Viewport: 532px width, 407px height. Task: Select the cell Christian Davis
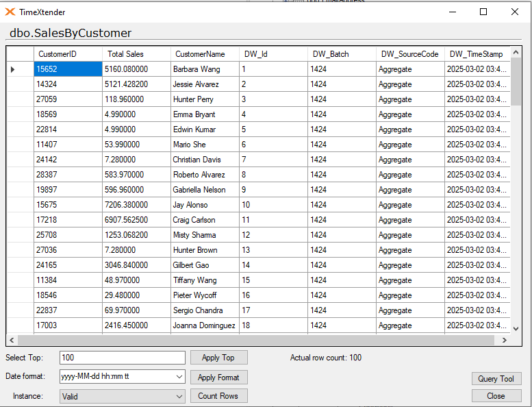(205, 160)
